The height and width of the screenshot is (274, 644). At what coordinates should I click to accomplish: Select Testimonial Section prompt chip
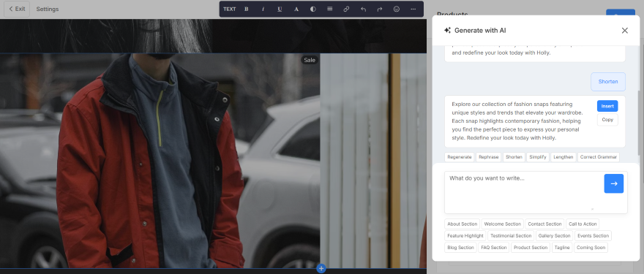click(511, 236)
